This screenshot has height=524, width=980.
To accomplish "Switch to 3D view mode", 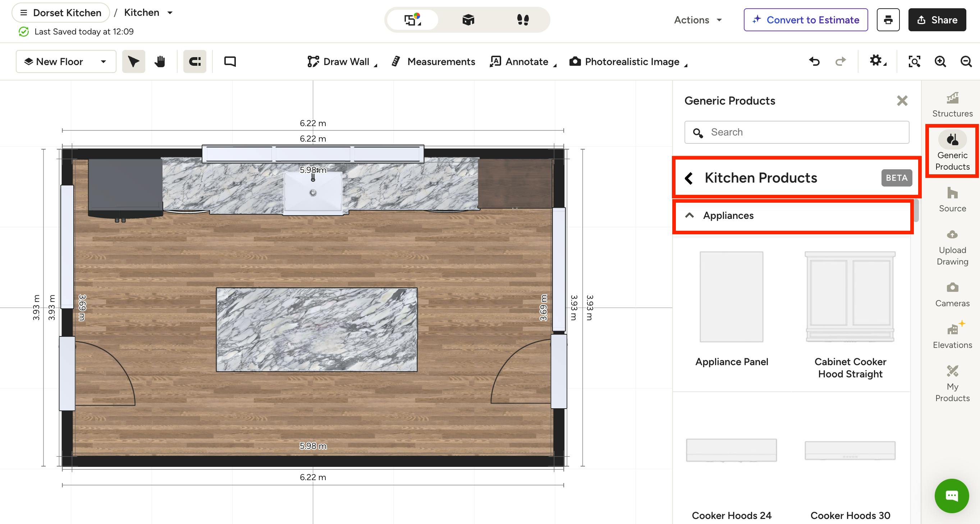I will (468, 20).
